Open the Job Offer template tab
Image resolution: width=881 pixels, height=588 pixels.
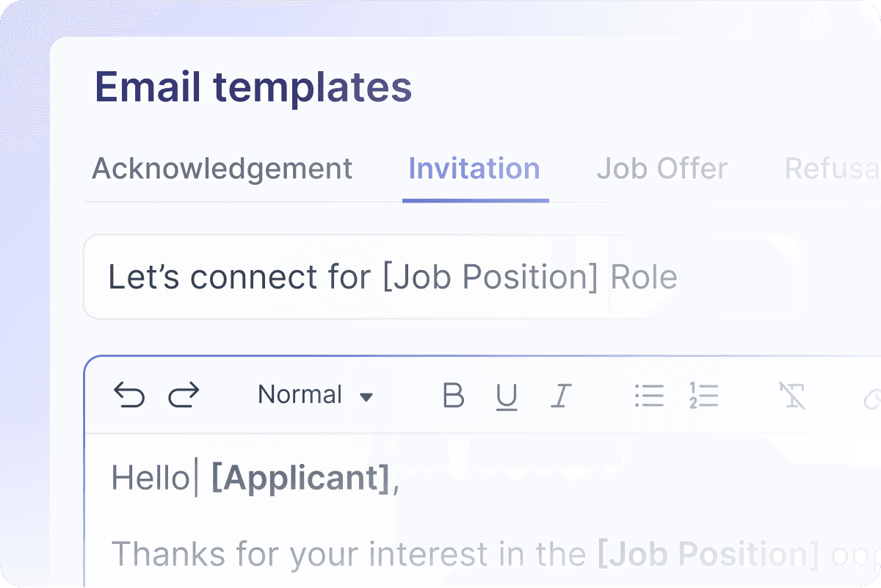[661, 169]
